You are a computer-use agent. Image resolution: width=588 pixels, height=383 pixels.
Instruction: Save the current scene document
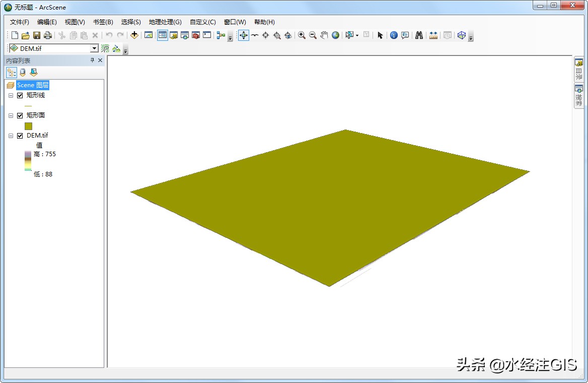(37, 35)
